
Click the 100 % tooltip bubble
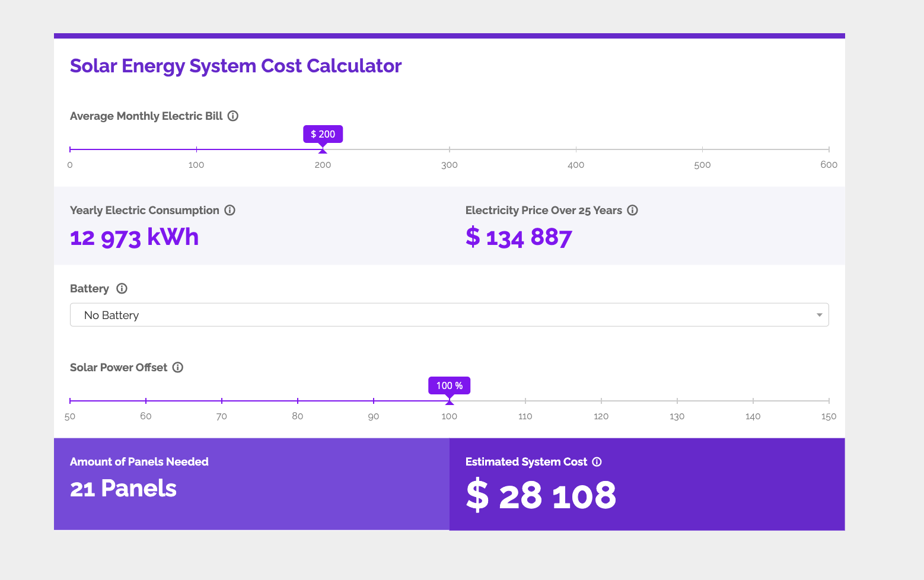tap(450, 385)
